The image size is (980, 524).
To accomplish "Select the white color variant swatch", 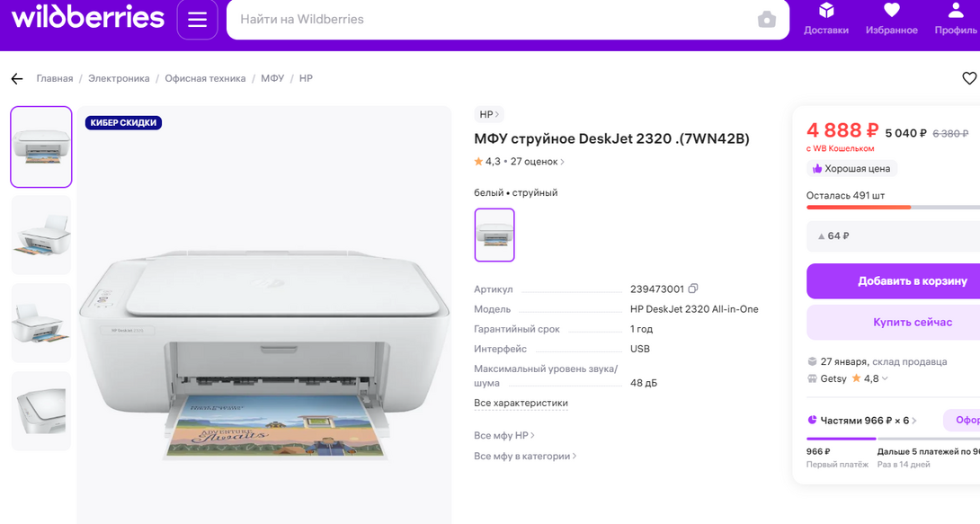I will point(494,235).
